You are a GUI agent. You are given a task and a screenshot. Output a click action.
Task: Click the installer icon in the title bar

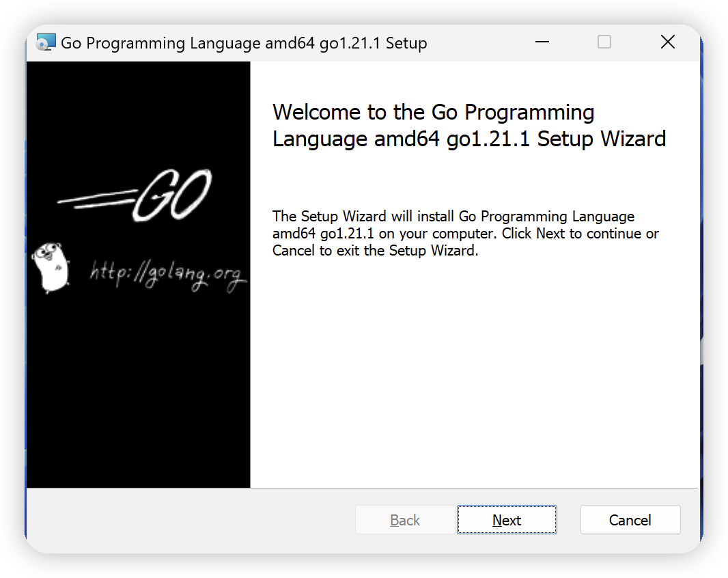coord(46,42)
